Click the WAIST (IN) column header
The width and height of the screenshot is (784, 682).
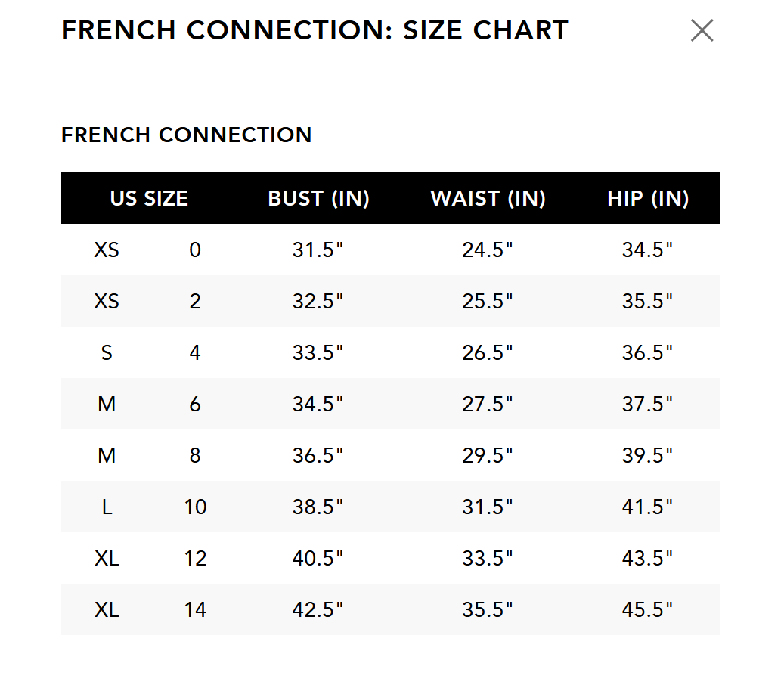[x=488, y=198]
